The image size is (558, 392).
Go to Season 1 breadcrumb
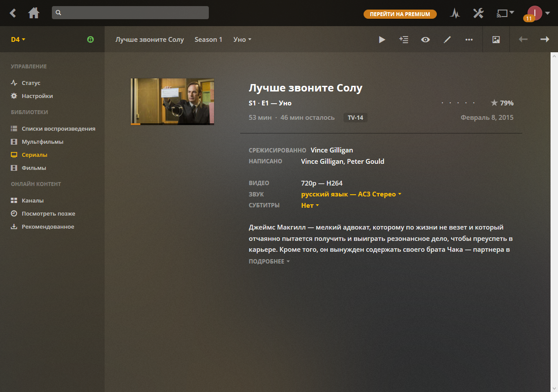(x=208, y=40)
